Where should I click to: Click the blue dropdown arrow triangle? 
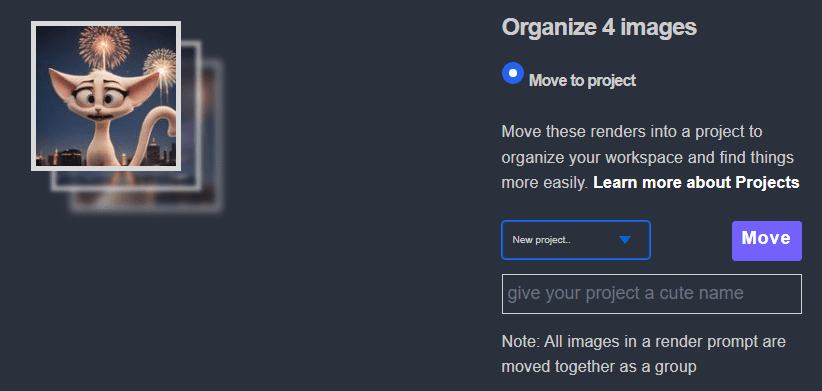click(x=624, y=240)
